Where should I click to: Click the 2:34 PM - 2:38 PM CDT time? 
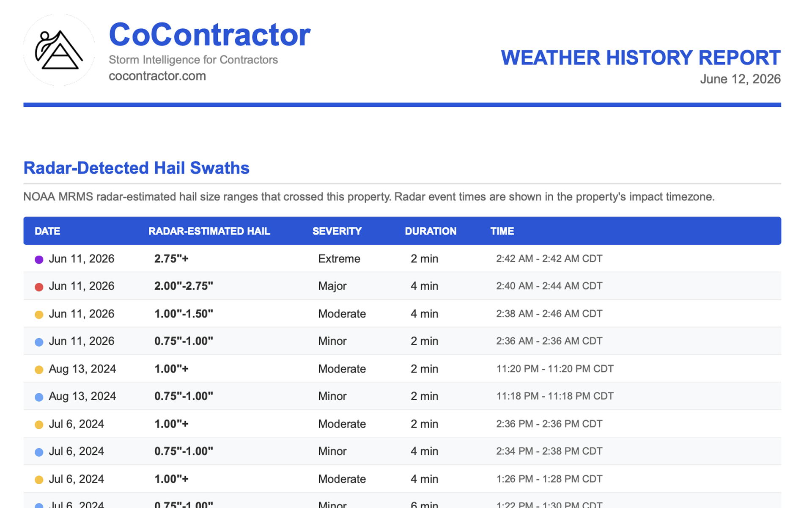pos(549,451)
